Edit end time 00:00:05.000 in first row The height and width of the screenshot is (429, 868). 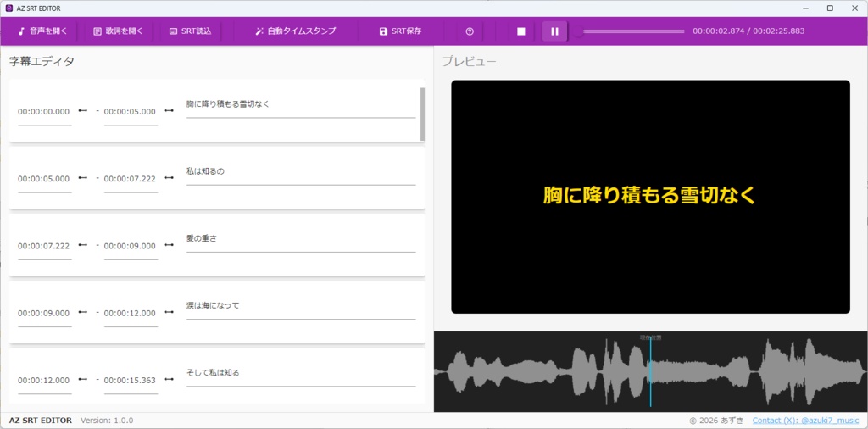[131, 112]
